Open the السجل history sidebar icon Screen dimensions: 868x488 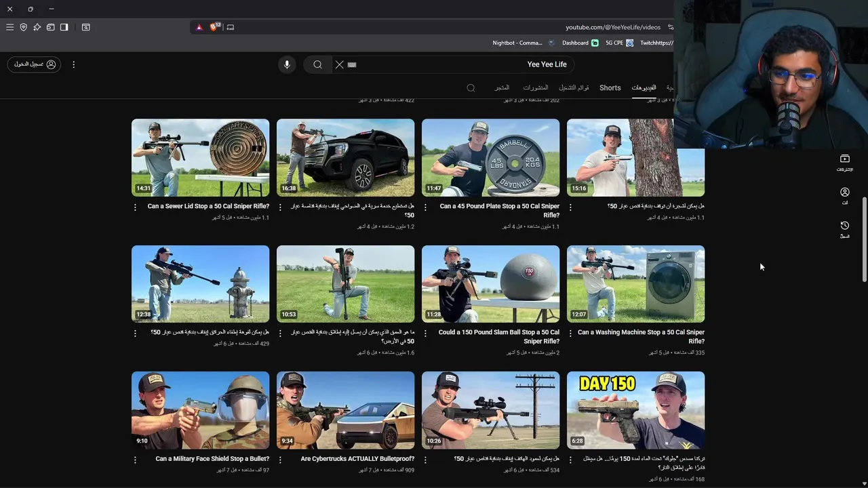[845, 229]
